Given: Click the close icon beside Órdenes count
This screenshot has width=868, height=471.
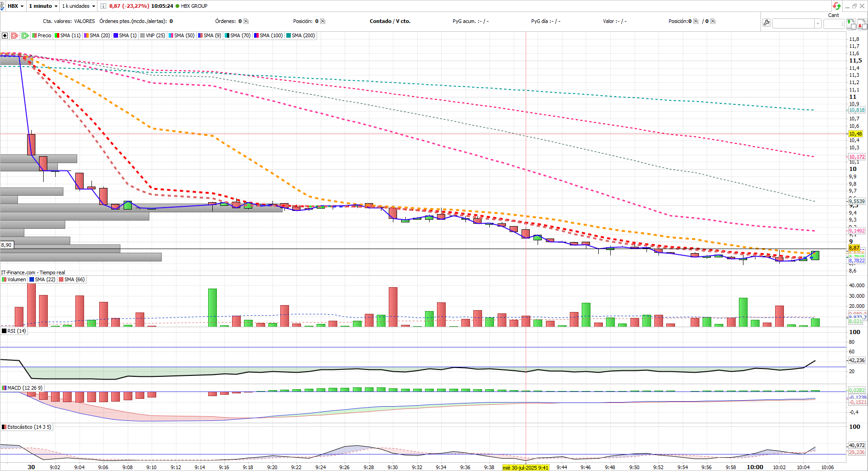Looking at the screenshot, I should 246,21.
